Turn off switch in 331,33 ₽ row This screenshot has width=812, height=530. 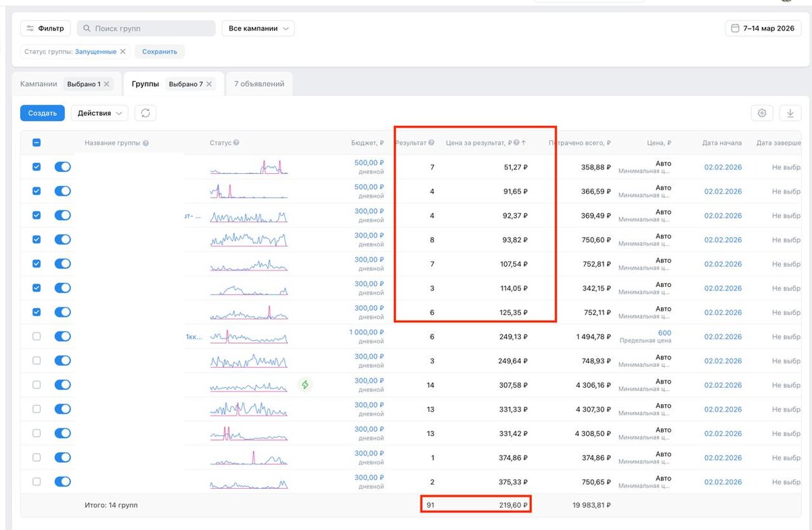(x=62, y=409)
